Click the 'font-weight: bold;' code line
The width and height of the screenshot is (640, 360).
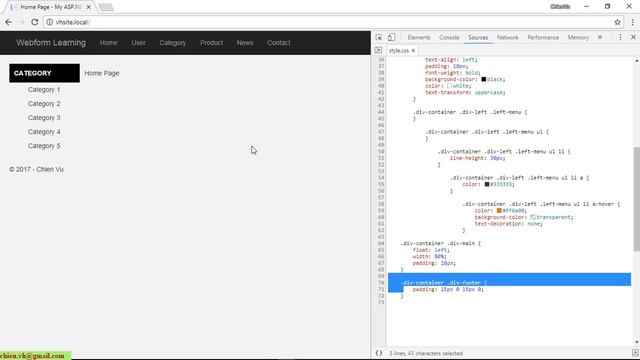point(452,73)
